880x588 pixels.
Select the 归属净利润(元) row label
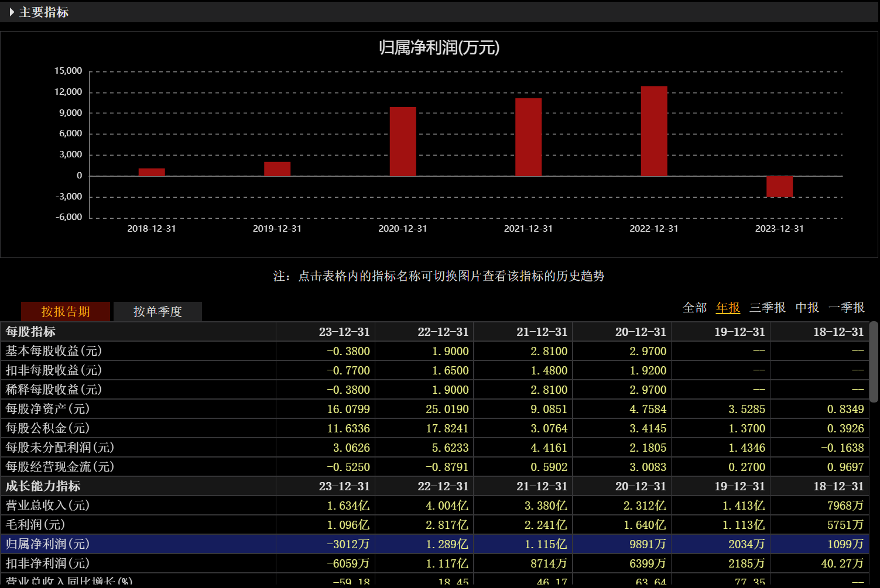(x=47, y=544)
